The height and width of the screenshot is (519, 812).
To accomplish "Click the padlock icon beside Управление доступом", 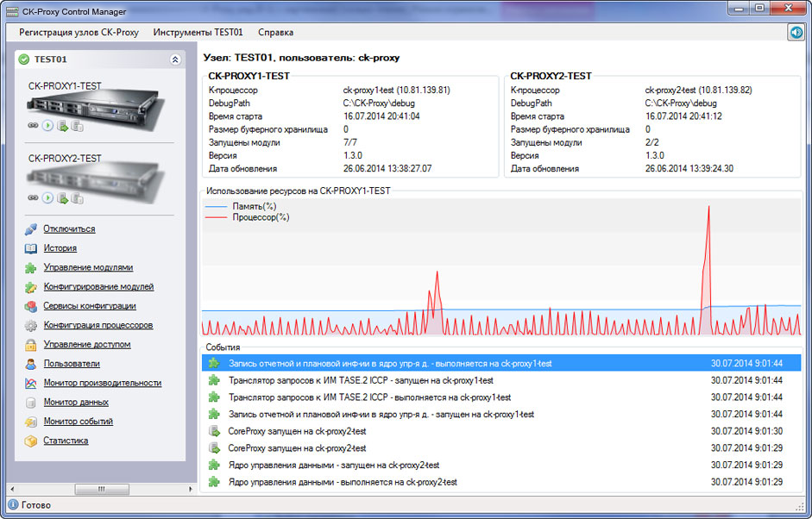I will coord(30,345).
